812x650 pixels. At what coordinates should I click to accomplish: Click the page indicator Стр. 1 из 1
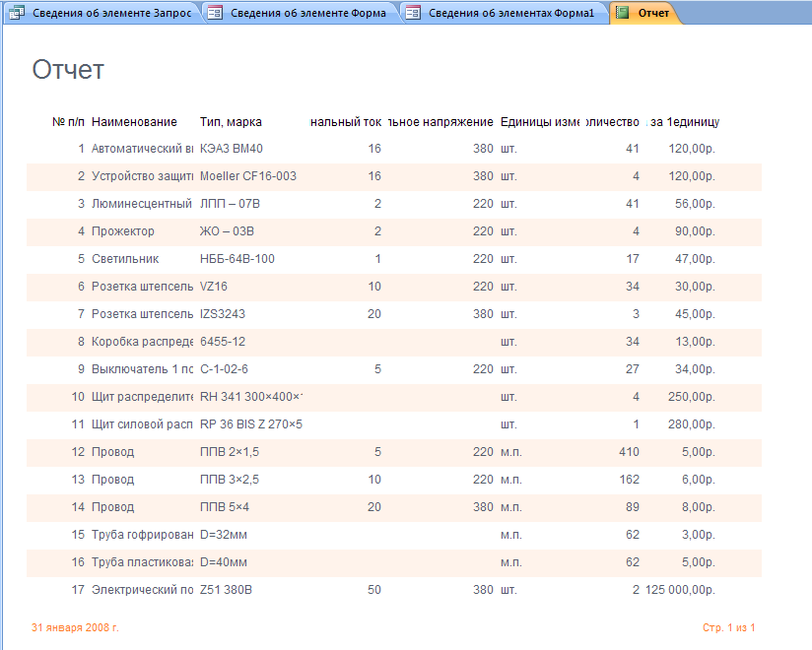[x=728, y=627]
